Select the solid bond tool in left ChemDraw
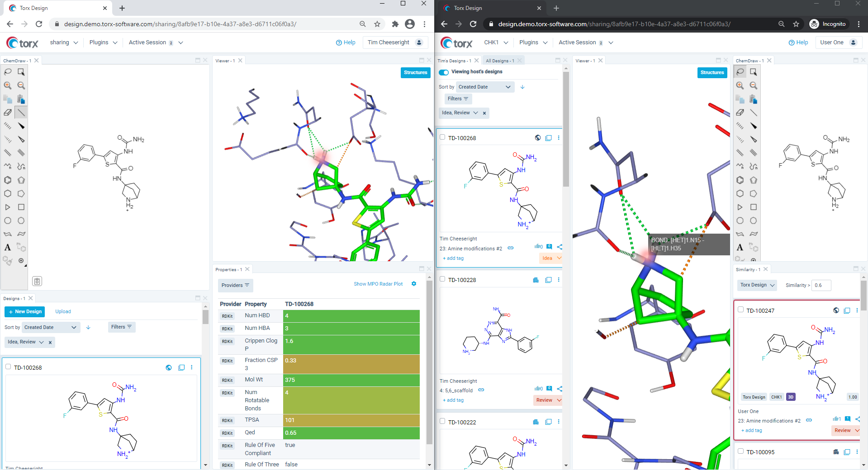The width and height of the screenshot is (868, 470). [21, 113]
